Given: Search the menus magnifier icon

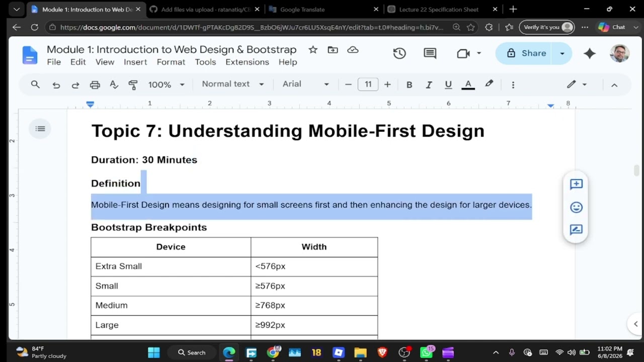Looking at the screenshot, I should pos(35,84).
